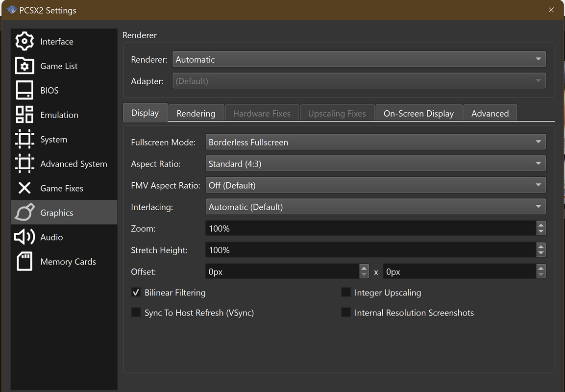Toggle Internal Resolution Screenshots checkbox
Image resolution: width=565 pixels, height=392 pixels.
[346, 313]
